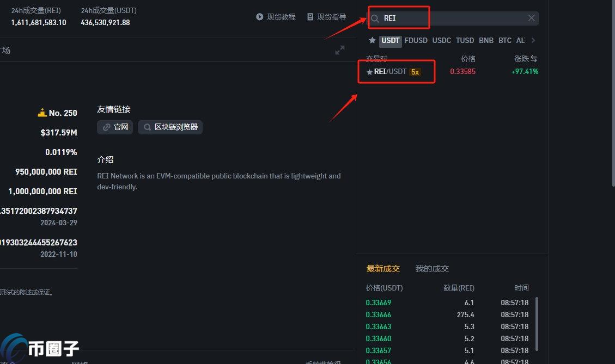
Task: Click the trade quantity 275.4
Action: click(466, 314)
